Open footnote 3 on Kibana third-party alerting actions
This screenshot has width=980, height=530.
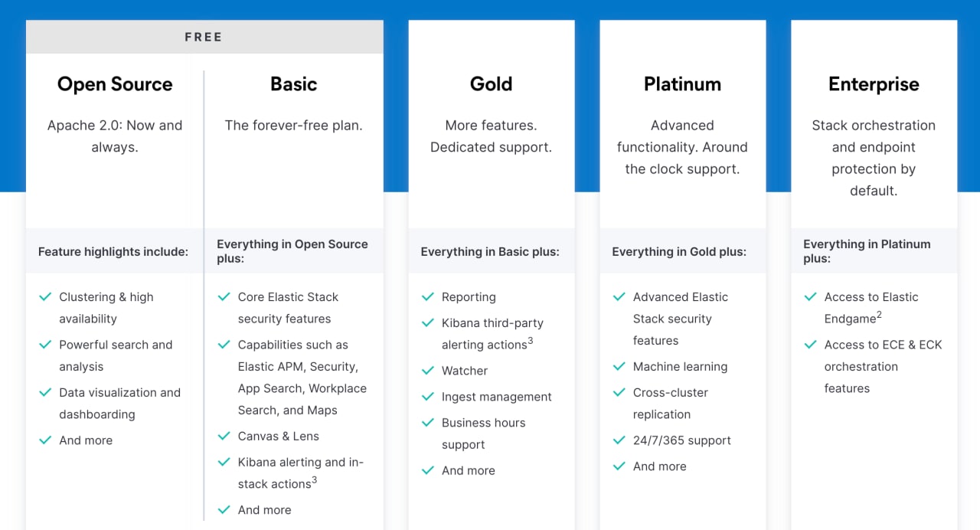click(x=530, y=341)
